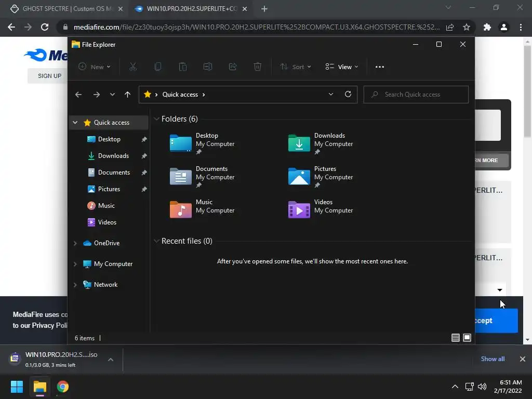This screenshot has width=532, height=399.
Task: Click the Copy icon in File Explorer toolbar
Action: click(x=158, y=67)
